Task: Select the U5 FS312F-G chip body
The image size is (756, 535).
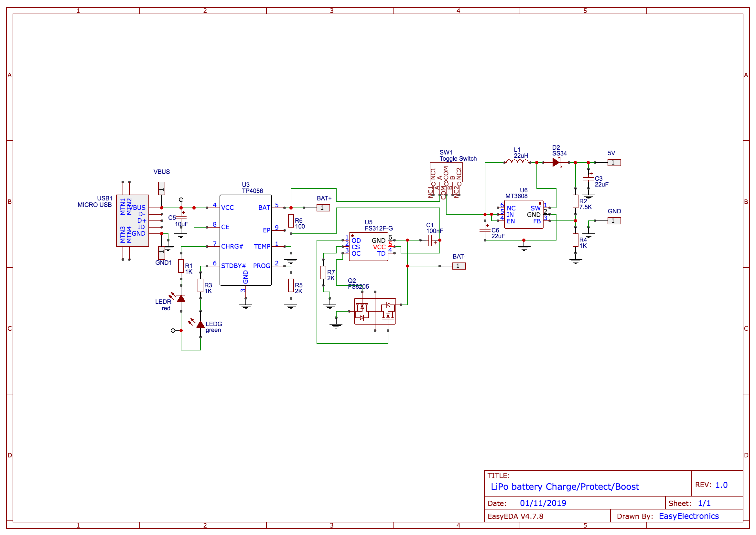Action: (368, 246)
